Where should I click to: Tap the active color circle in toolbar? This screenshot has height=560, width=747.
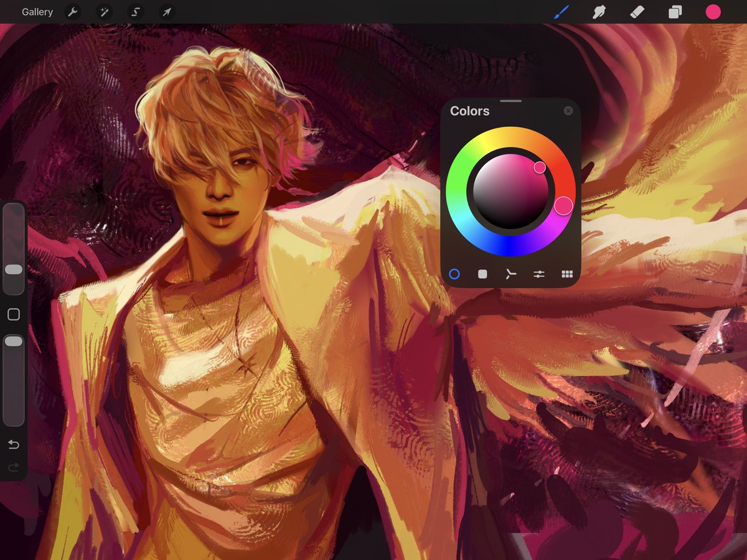coord(713,12)
